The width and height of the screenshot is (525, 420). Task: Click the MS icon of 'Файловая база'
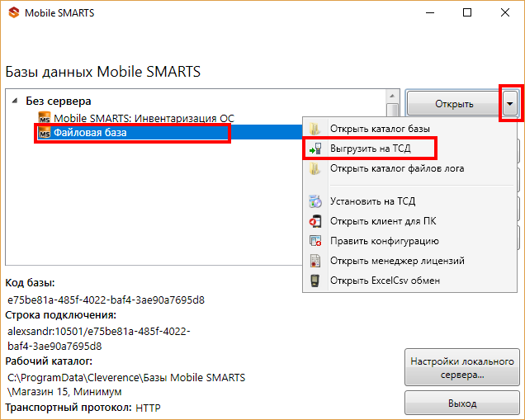click(45, 133)
